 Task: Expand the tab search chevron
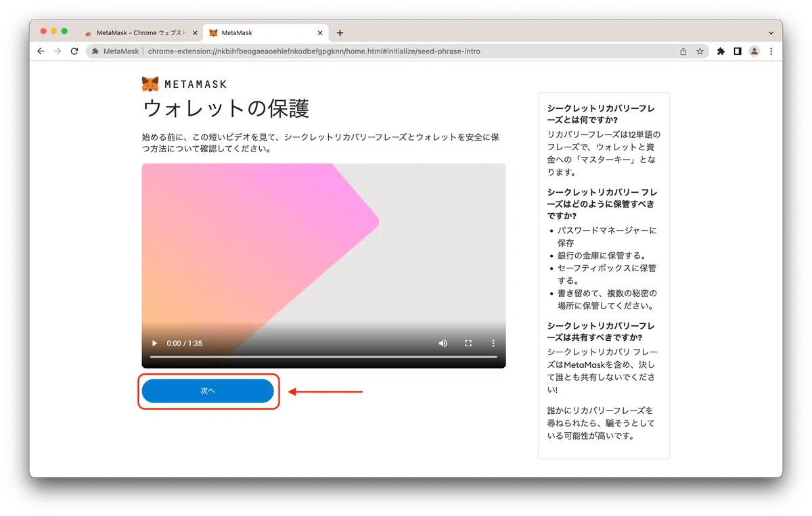[x=771, y=33]
